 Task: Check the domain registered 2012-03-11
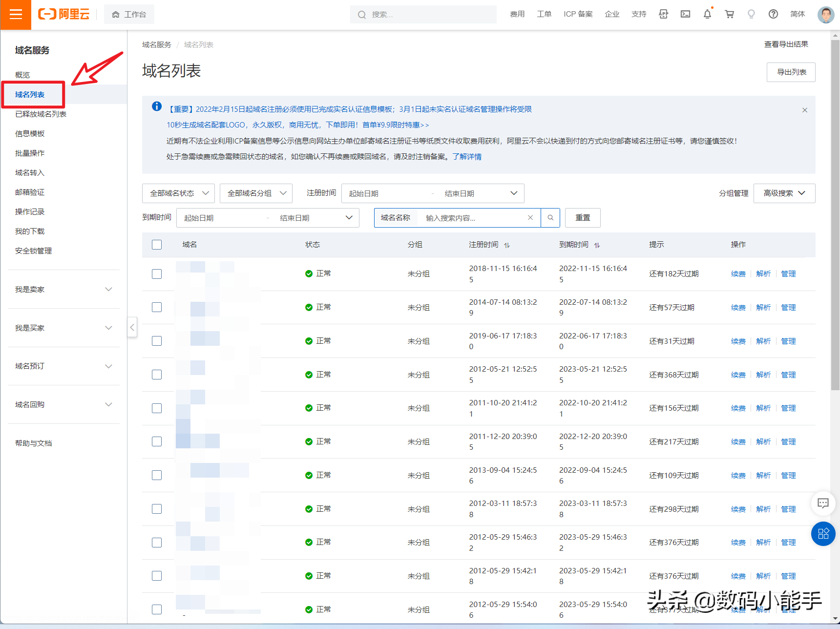click(157, 509)
